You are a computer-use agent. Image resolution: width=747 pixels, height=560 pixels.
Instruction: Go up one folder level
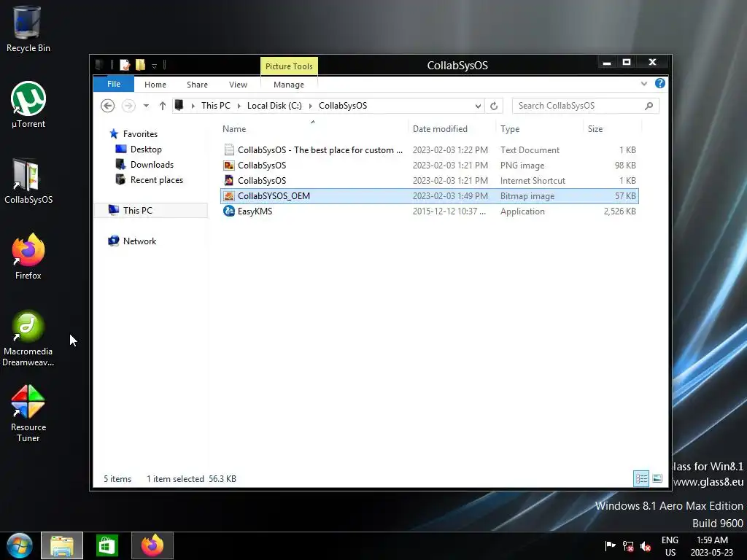pyautogui.click(x=163, y=106)
